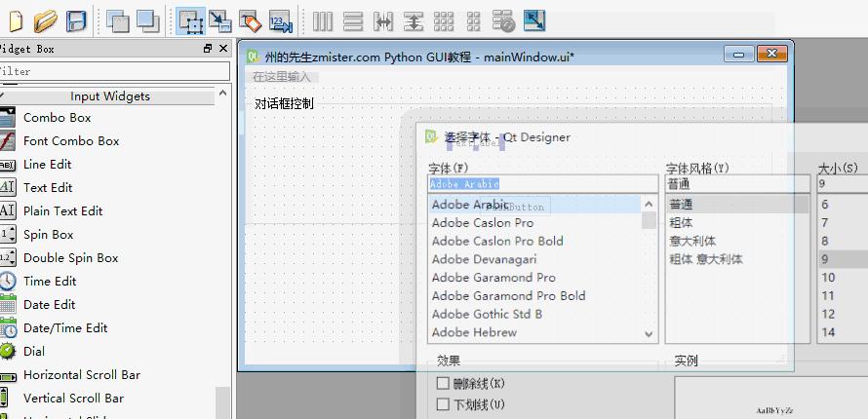Screen dimensions: 868x419
Task: Apply Lay Out Horizontally icon
Action: (x=323, y=21)
